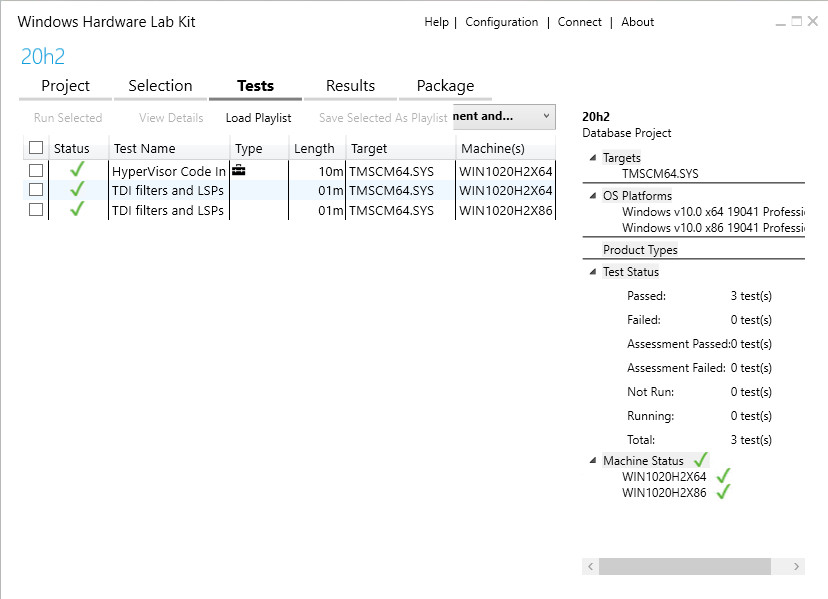Click WIN1020H2X64 under Machine Status
This screenshot has height=599, width=828.
click(x=664, y=476)
